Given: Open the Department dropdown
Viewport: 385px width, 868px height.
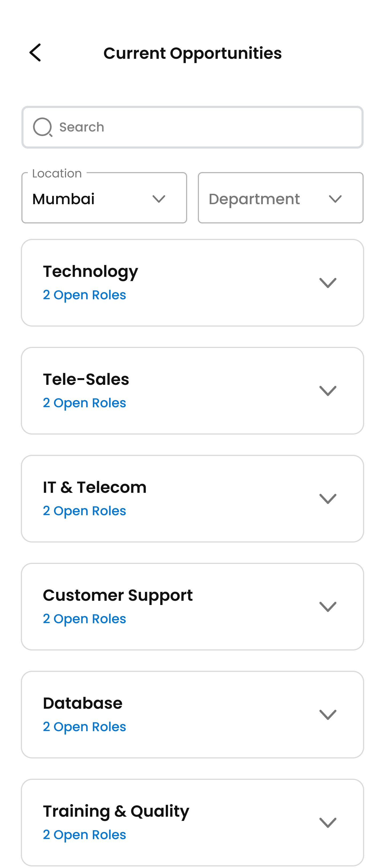Looking at the screenshot, I should point(280,198).
